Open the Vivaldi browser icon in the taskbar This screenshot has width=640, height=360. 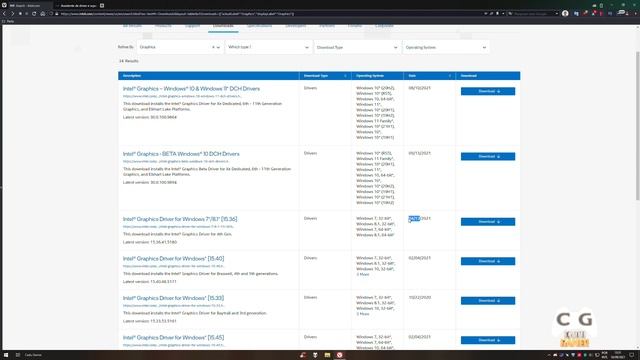(x=339, y=355)
